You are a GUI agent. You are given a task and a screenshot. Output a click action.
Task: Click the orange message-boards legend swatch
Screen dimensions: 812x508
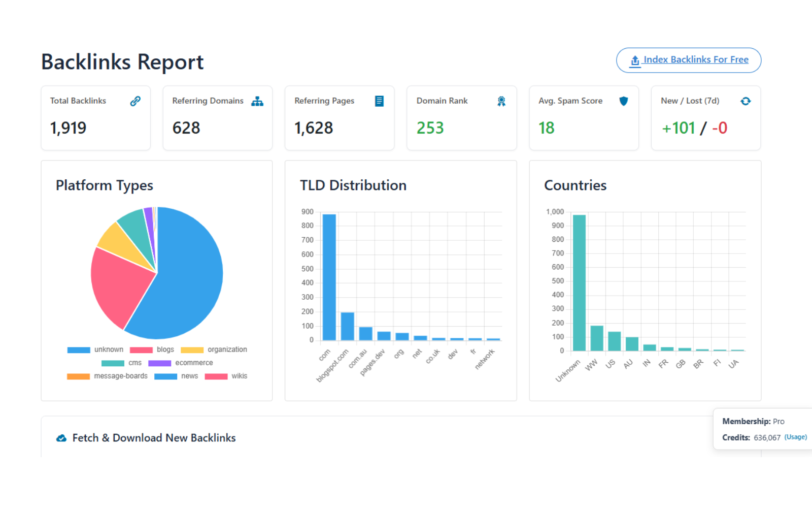[78, 376]
